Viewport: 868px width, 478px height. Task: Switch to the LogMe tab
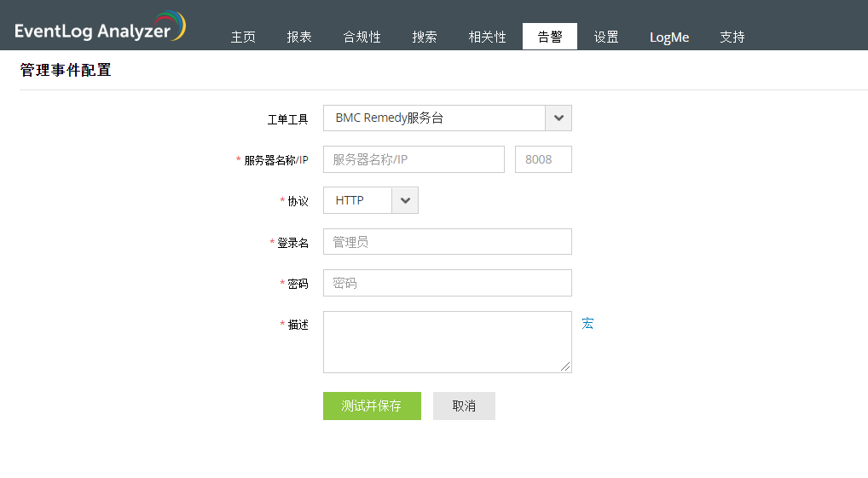click(x=669, y=37)
